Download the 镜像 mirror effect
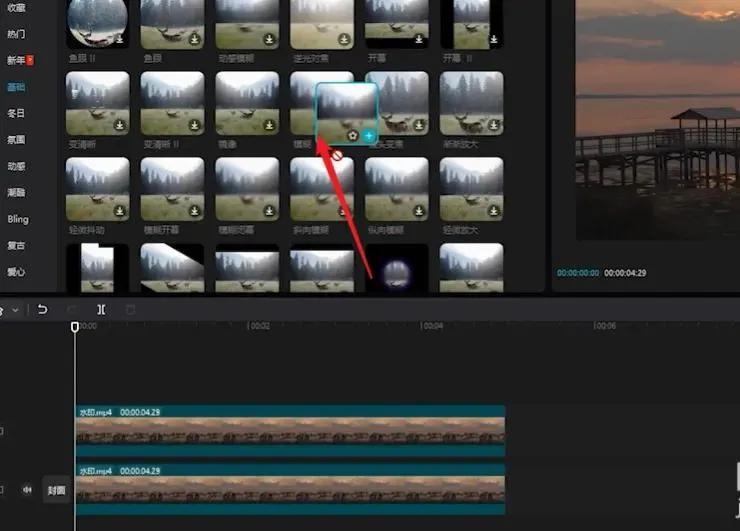 pos(269,125)
